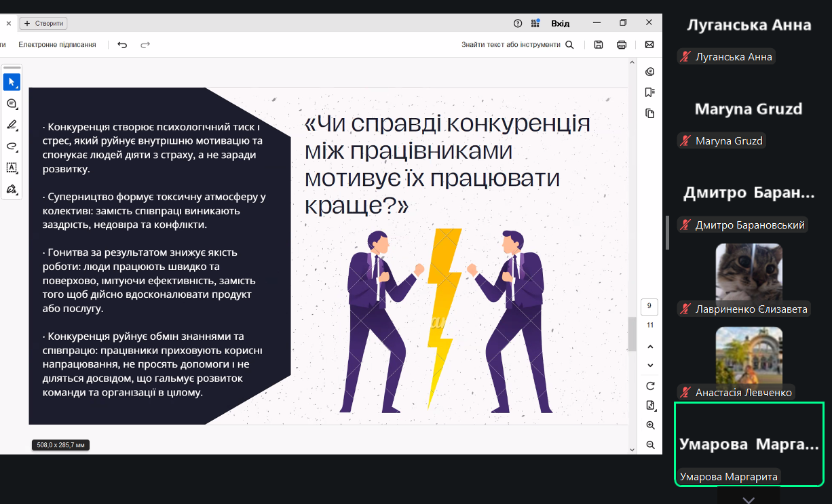Open the comment tool in left toolbar
Image resolution: width=832 pixels, height=504 pixels.
[12, 104]
